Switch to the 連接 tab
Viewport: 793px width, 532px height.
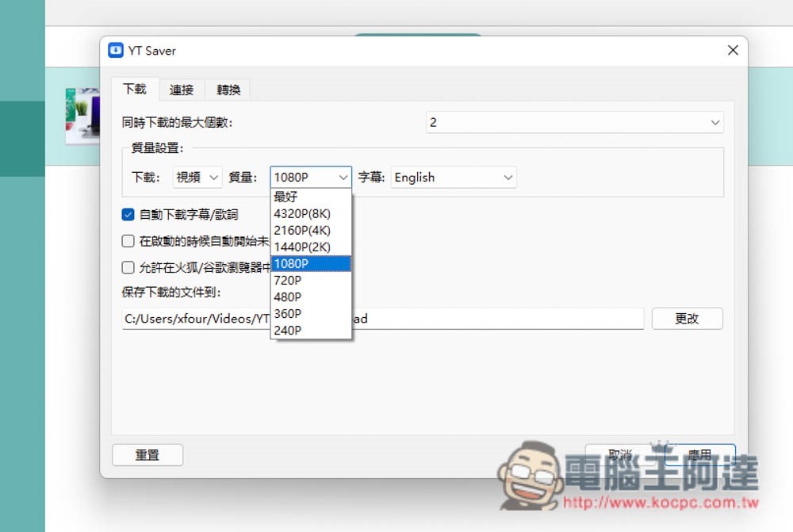(182, 90)
